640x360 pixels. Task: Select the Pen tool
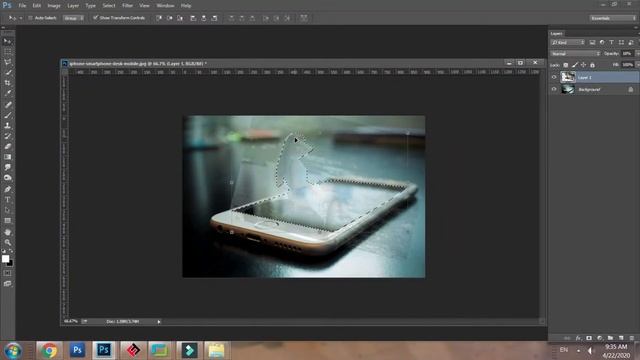click(x=7, y=189)
